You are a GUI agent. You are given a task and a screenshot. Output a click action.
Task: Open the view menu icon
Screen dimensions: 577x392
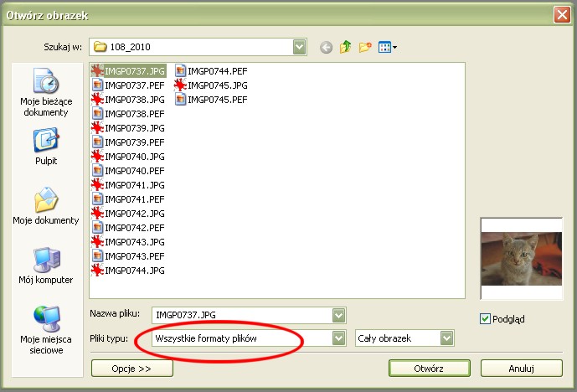[387, 48]
